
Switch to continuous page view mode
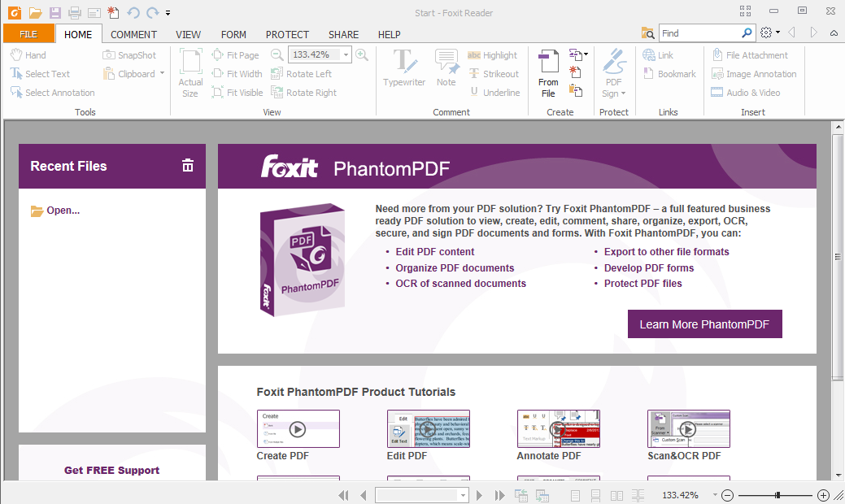(595, 494)
